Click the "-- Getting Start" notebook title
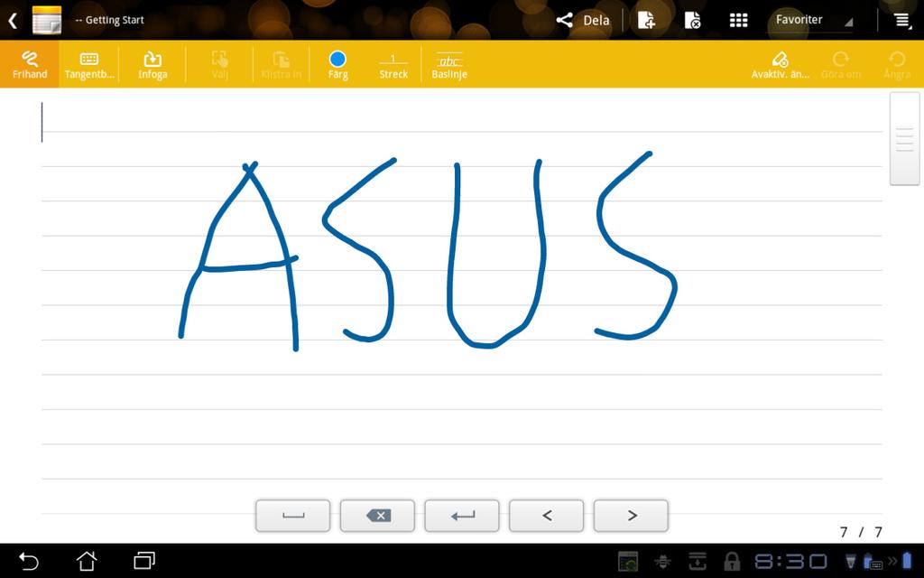924x578 pixels. [x=109, y=20]
